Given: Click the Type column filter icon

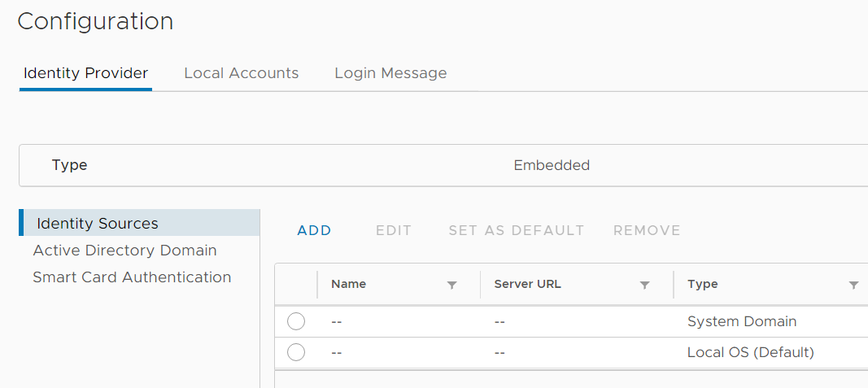Looking at the screenshot, I should [853, 285].
